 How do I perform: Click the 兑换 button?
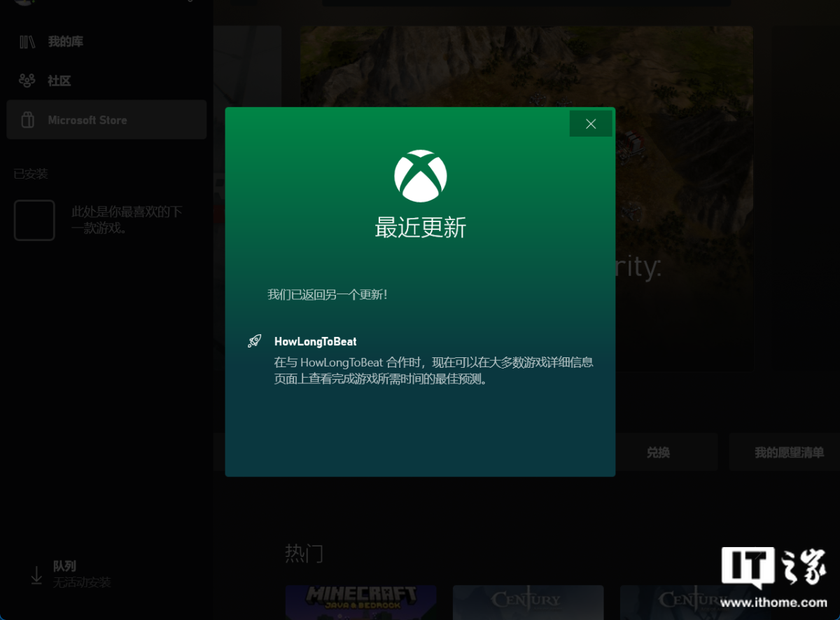tap(658, 453)
